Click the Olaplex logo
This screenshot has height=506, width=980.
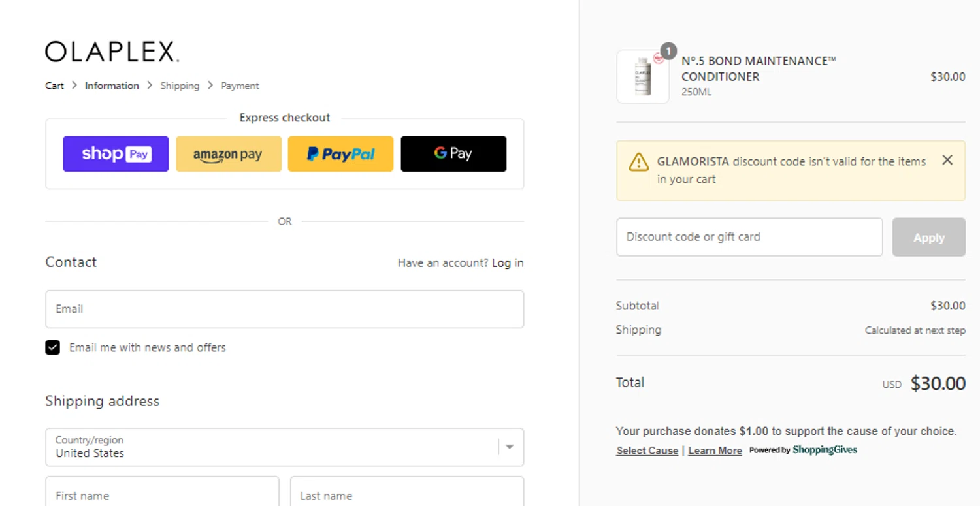coord(112,52)
